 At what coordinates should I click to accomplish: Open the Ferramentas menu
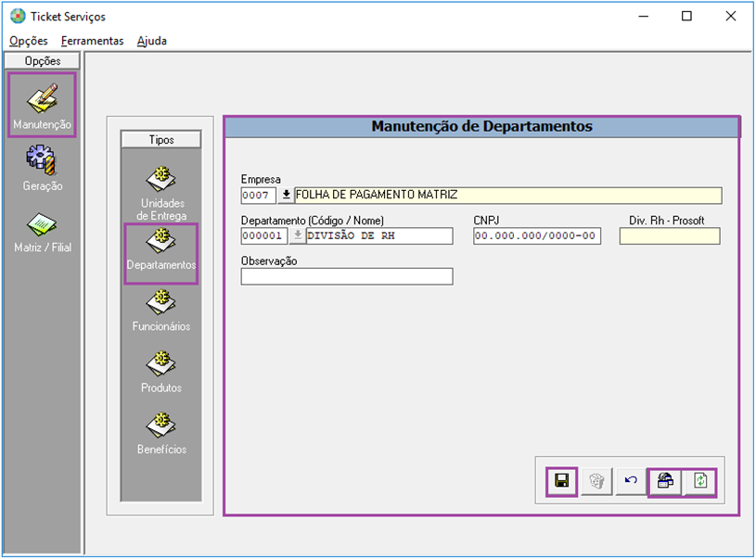click(x=92, y=41)
